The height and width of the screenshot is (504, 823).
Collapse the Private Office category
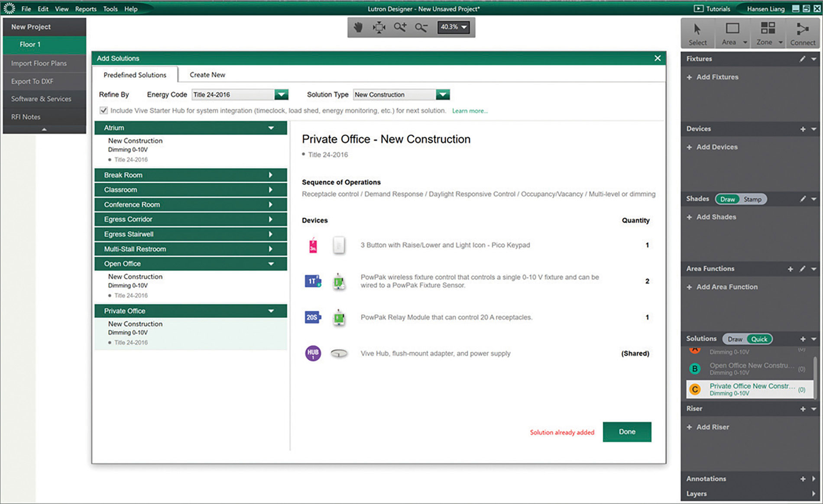(191, 311)
